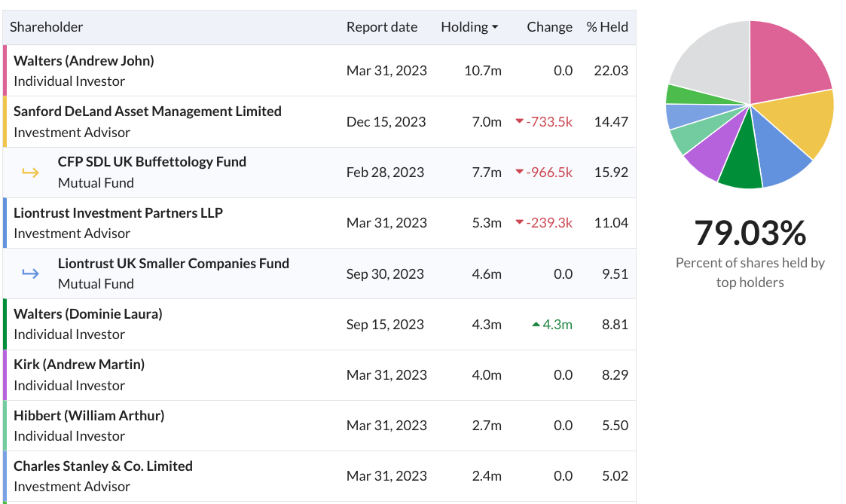Screen dimensions: 846x504
Task: Click the 22.03 percent held value
Action: [x=611, y=71]
